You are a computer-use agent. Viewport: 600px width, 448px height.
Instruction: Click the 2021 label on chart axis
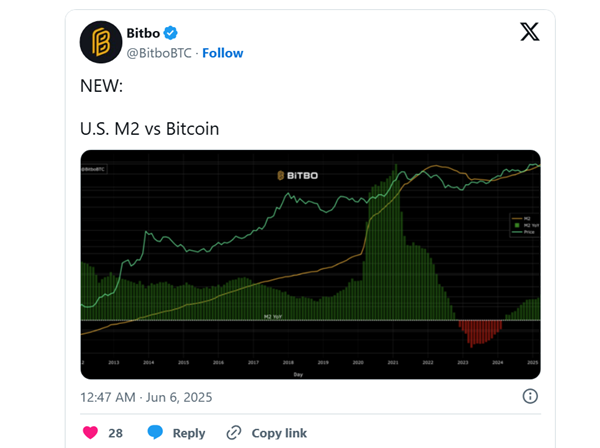pos(393,362)
